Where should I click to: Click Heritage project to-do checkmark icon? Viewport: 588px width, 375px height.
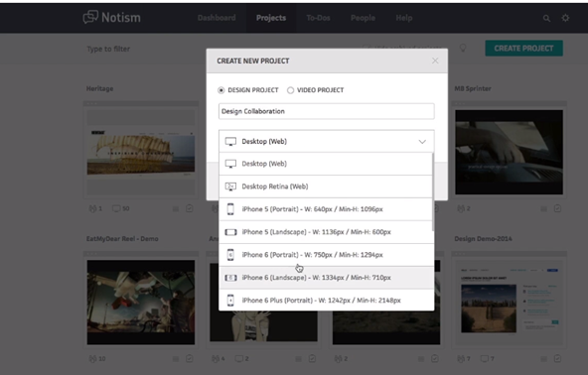[x=190, y=208]
